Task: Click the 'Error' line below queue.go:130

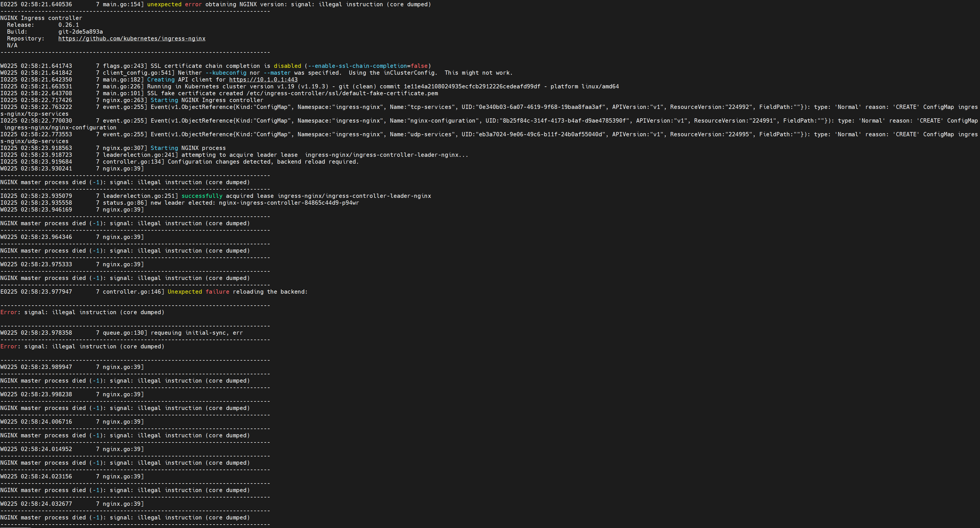Action: pos(82,346)
